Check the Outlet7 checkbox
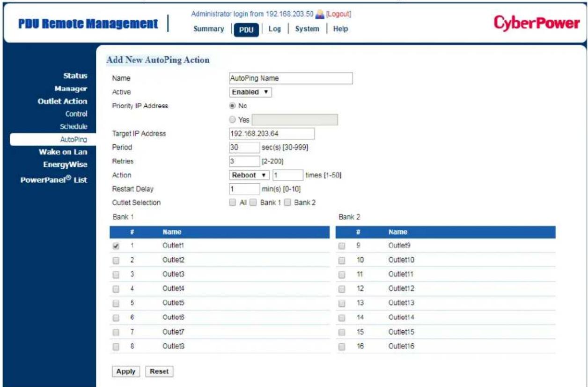The height and width of the screenshot is (387, 588). pyautogui.click(x=116, y=333)
